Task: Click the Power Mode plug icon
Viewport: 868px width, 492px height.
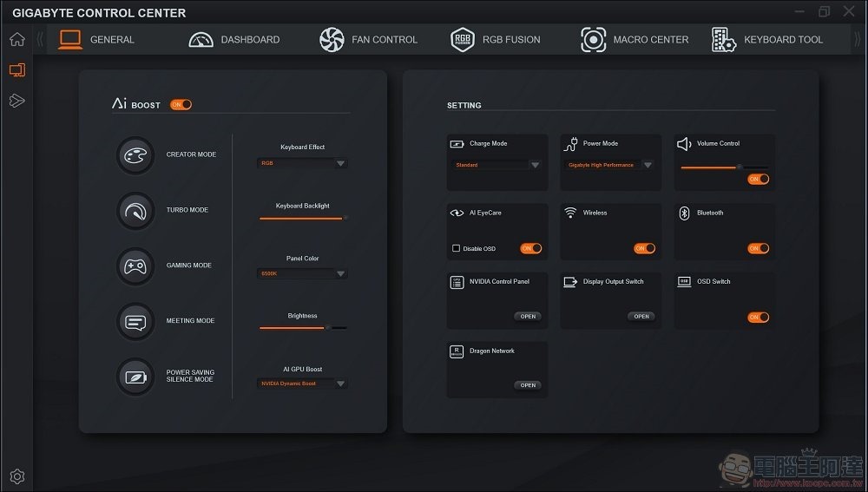Action: [x=570, y=144]
